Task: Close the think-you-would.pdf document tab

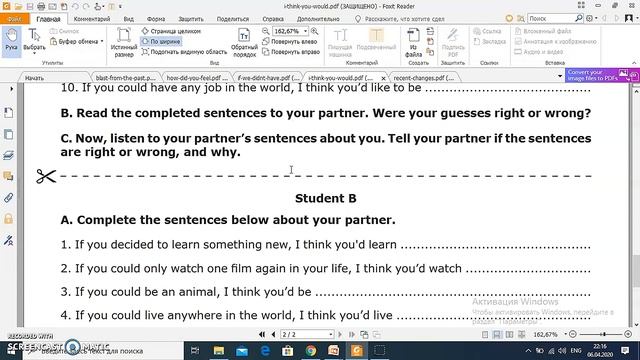Action: click(x=383, y=78)
